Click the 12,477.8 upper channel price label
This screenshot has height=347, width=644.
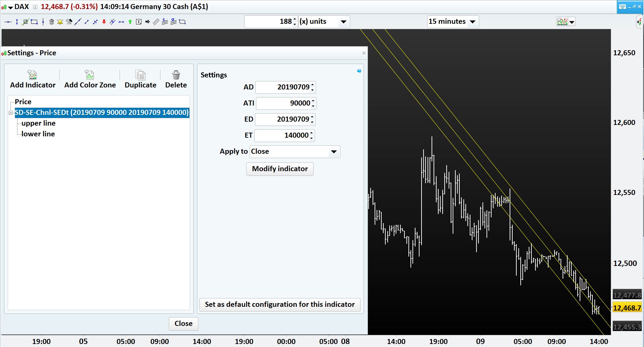pos(627,295)
